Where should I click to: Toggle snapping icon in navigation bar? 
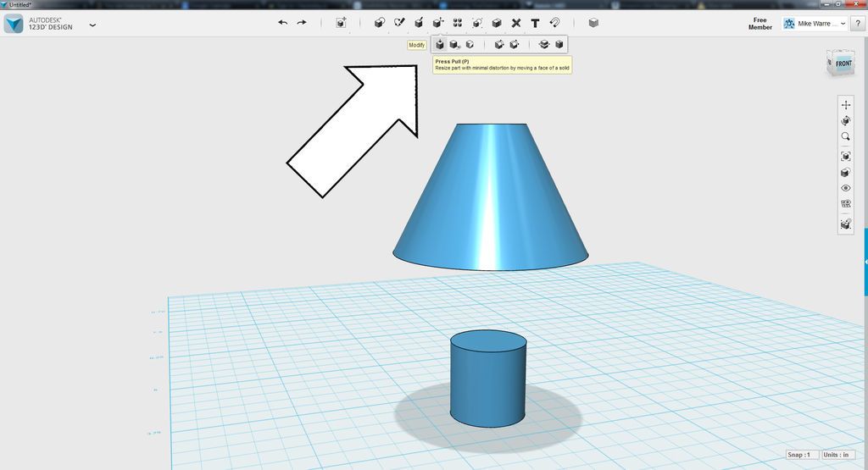(x=845, y=224)
